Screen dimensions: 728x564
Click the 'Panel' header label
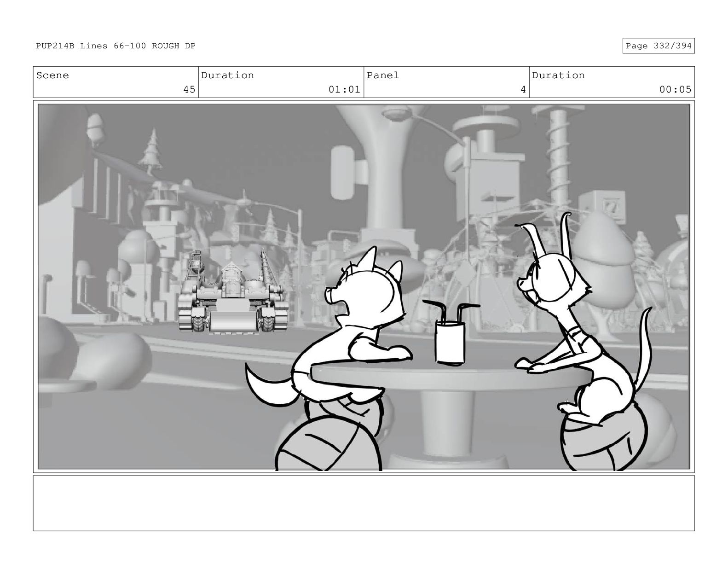coord(383,76)
